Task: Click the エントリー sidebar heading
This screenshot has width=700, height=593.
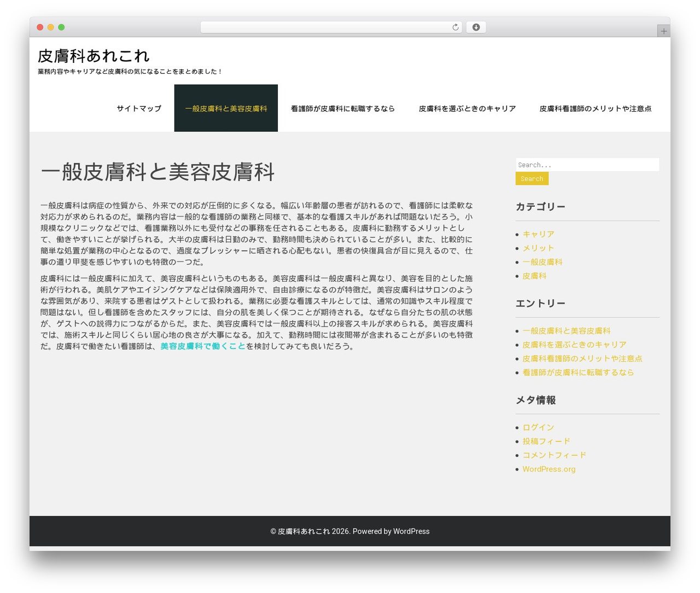Action: coord(540,304)
